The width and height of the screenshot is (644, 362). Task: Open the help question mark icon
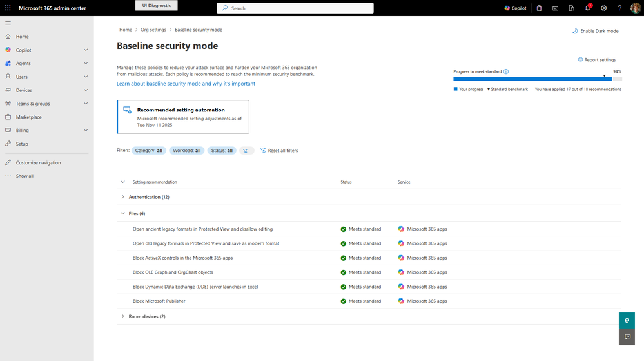point(620,8)
